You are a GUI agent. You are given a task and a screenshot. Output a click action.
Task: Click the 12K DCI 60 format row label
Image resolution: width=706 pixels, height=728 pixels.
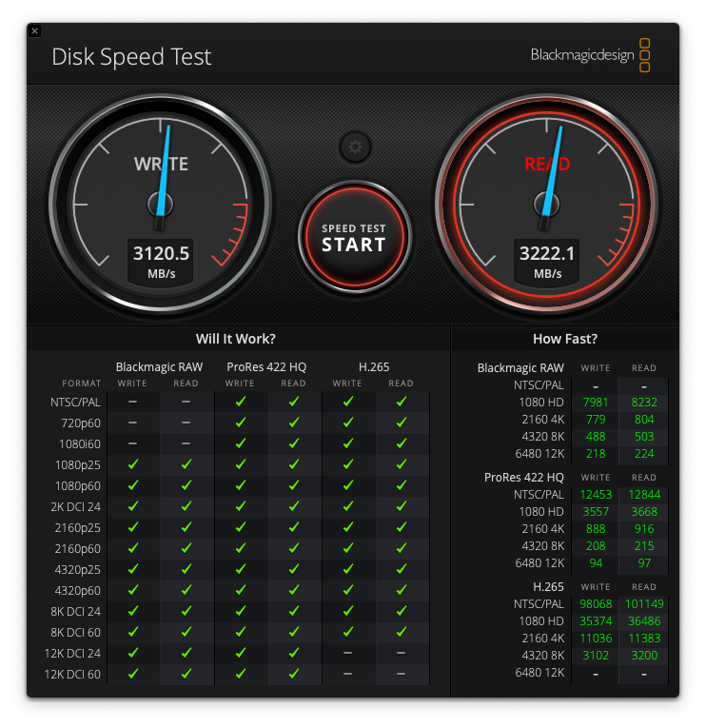point(72,674)
